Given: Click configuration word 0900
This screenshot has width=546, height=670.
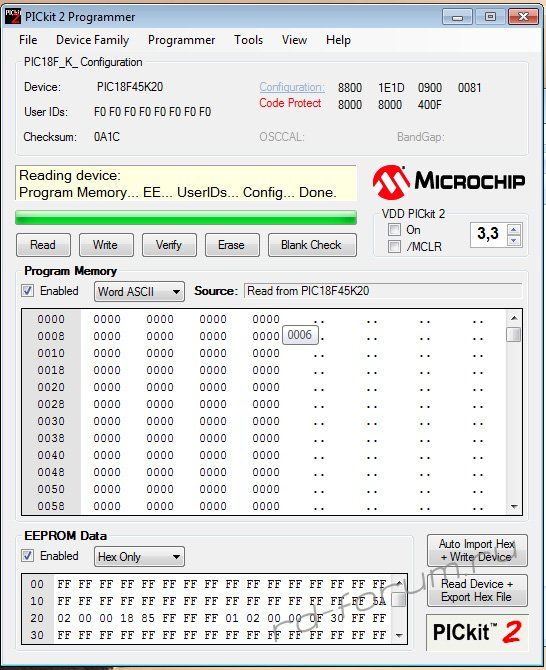Looking at the screenshot, I should [430, 88].
